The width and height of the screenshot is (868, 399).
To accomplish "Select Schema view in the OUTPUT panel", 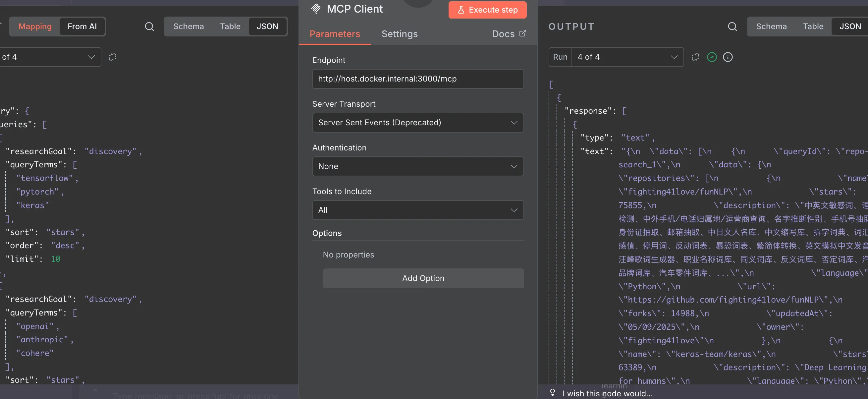I will tap(771, 26).
